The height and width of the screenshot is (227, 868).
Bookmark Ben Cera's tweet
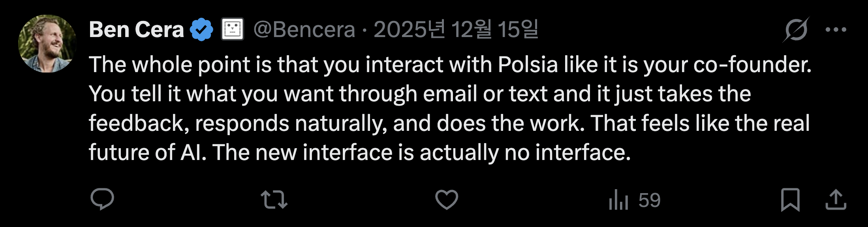(x=790, y=200)
